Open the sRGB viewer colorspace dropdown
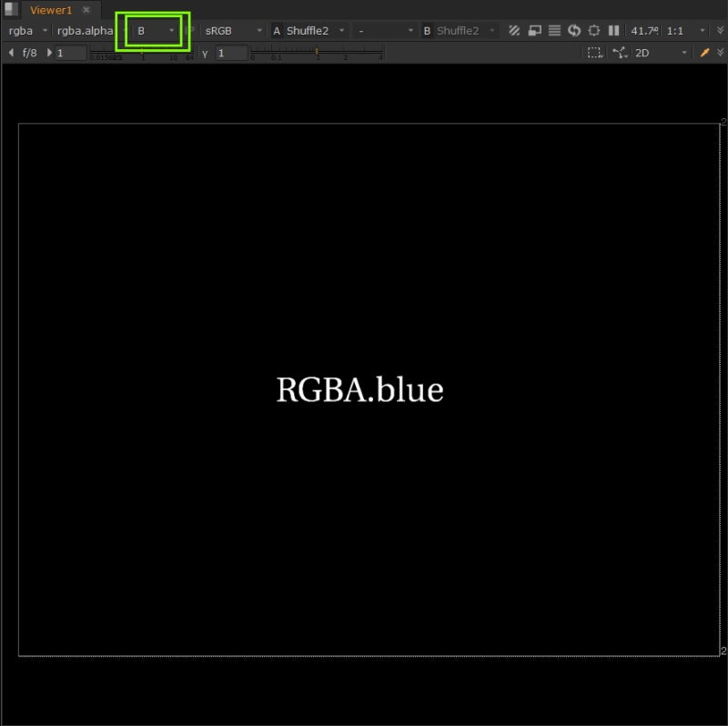The width and height of the screenshot is (728, 726). [x=226, y=30]
